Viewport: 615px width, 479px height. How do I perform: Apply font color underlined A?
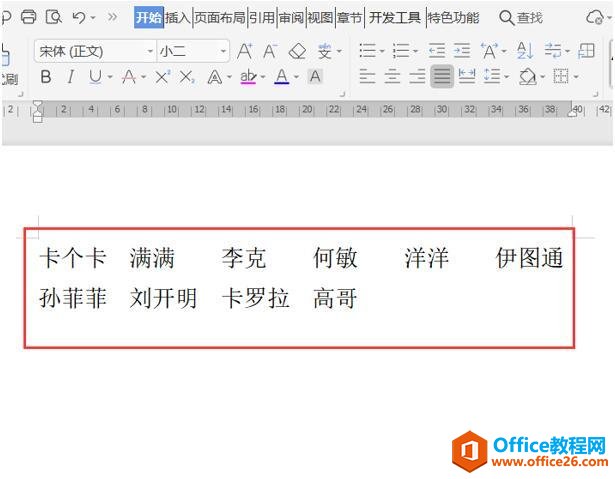tap(282, 77)
